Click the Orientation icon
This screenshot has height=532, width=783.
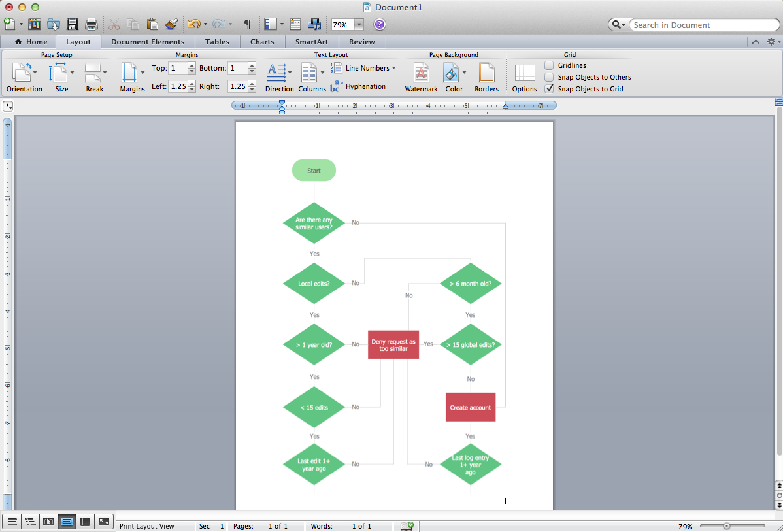click(24, 77)
